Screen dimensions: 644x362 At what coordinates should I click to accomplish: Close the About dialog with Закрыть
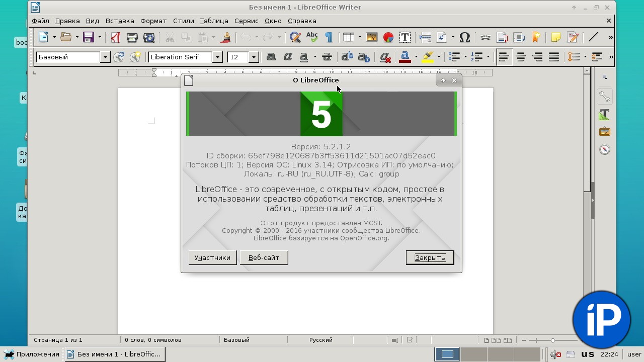tap(430, 257)
